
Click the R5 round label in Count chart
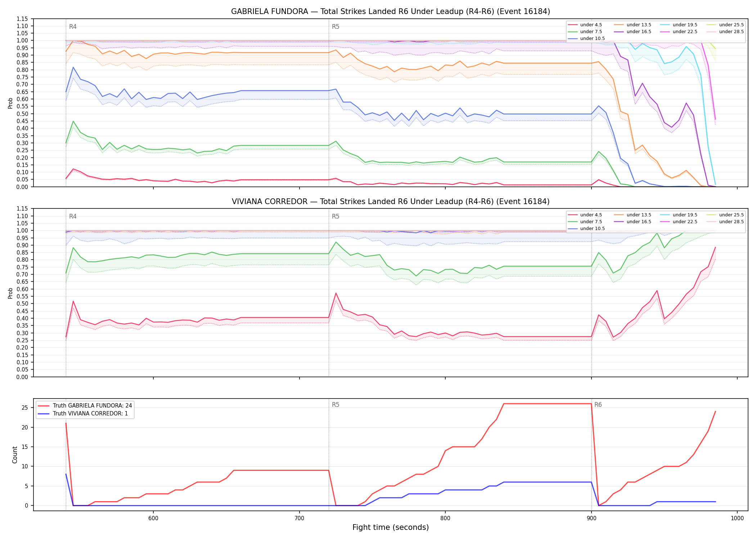coord(336,405)
